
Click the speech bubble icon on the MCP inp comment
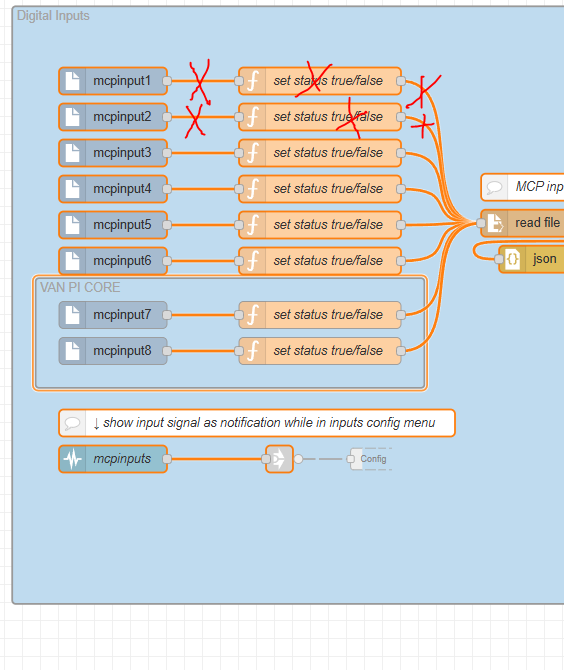coord(494,187)
